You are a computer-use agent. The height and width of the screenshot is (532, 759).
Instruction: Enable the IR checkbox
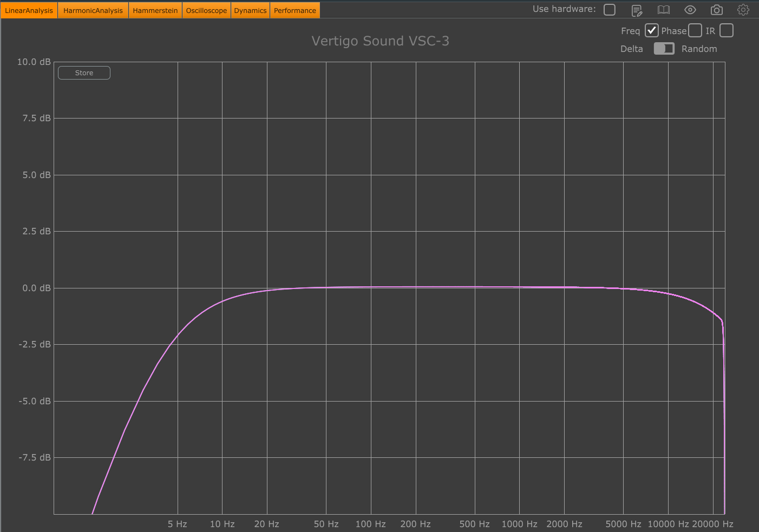point(727,30)
